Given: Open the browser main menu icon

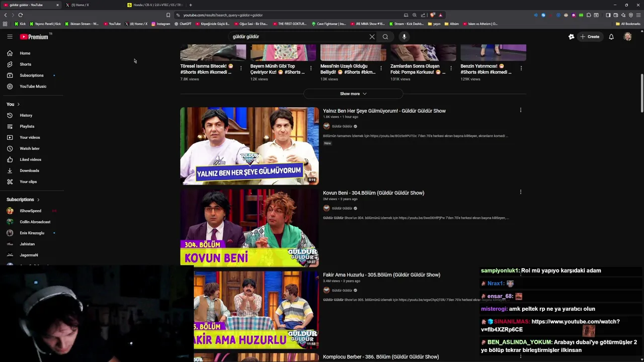Looking at the screenshot, I should (x=638, y=15).
